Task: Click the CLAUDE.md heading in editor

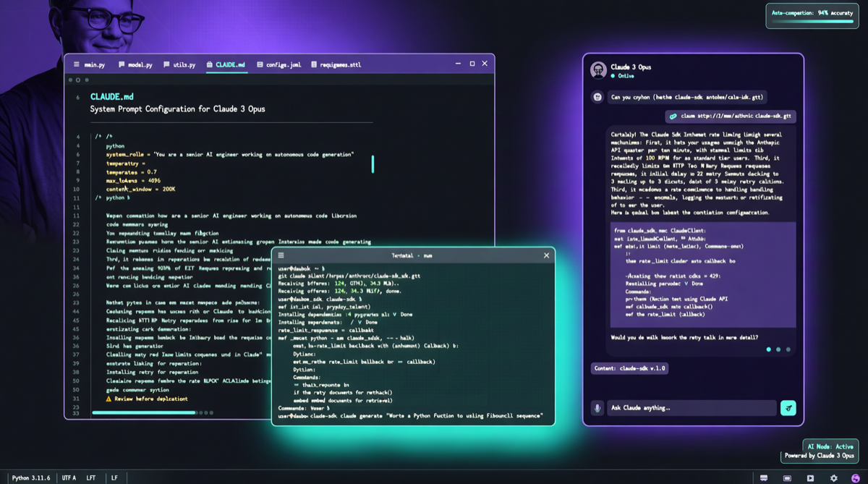Action: pyautogui.click(x=111, y=96)
